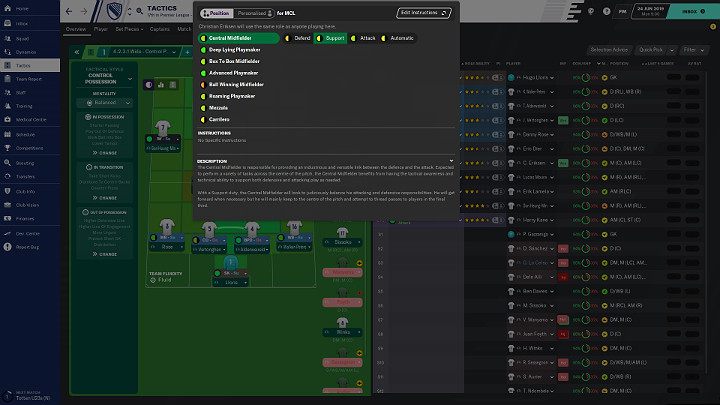The height and width of the screenshot is (405, 720).
Task: Select the Defend duty option
Action: click(299, 38)
